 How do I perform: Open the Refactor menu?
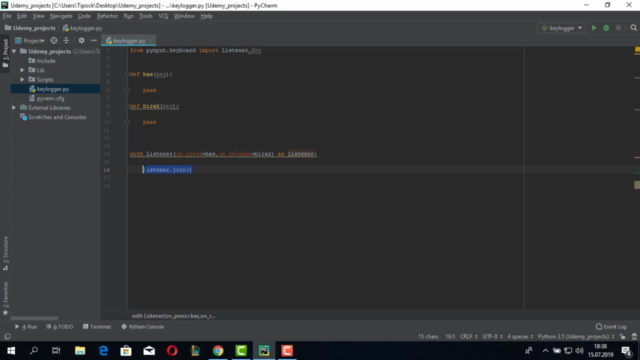(x=107, y=16)
